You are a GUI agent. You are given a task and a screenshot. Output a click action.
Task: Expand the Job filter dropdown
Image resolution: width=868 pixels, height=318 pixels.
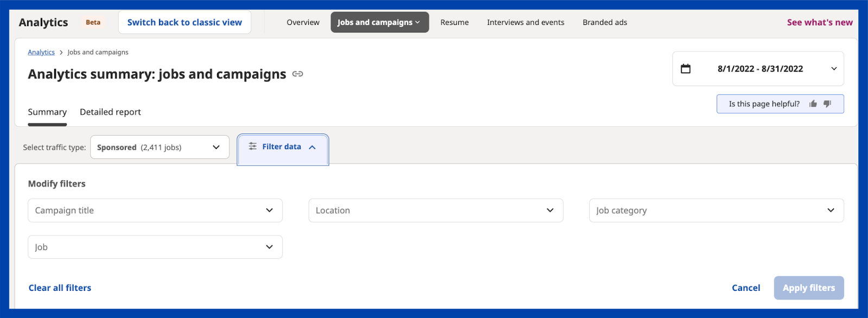coord(155,247)
